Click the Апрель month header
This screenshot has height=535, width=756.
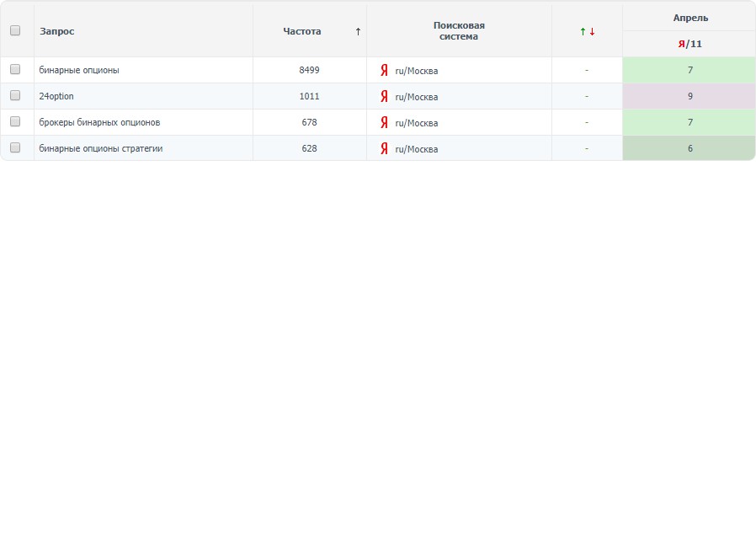pos(690,18)
